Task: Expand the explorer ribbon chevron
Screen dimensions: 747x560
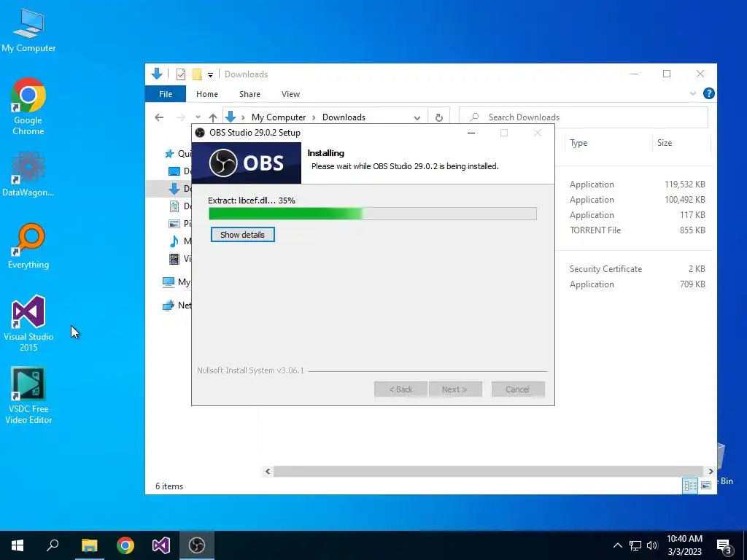Action: [693, 94]
